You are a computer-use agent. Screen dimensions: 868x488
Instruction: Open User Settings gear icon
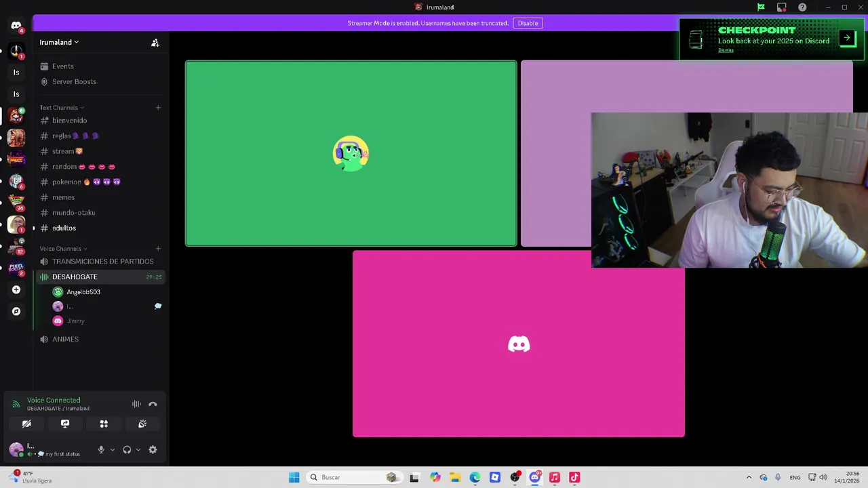coord(153,449)
